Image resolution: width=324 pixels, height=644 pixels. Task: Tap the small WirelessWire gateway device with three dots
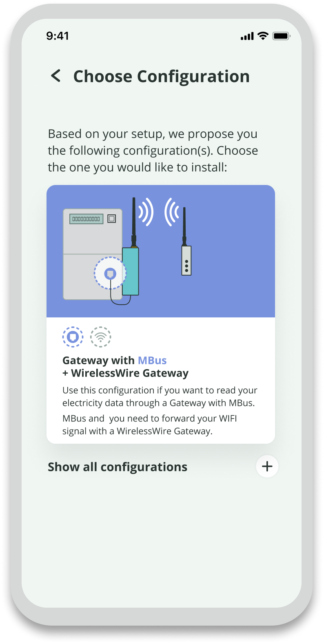(186, 260)
